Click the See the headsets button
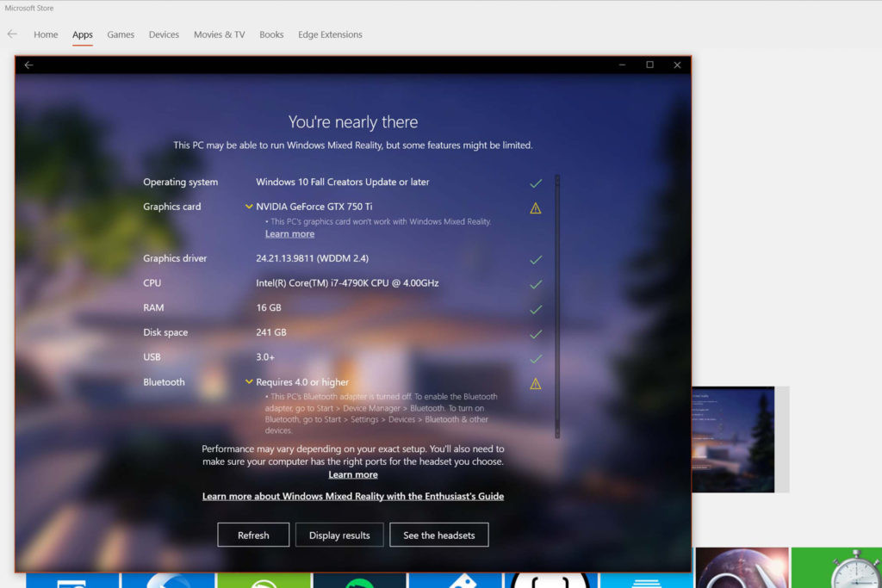This screenshot has height=588, width=882. tap(438, 535)
